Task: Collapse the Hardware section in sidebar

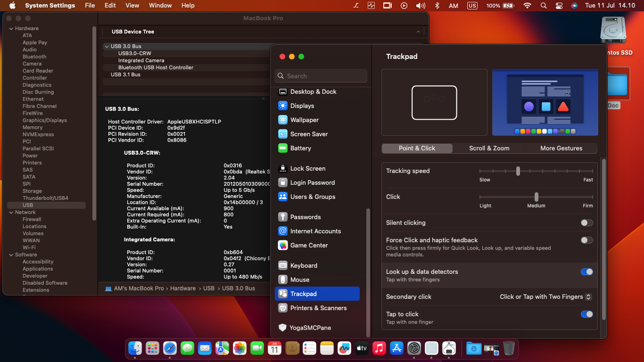Action: click(11, 29)
